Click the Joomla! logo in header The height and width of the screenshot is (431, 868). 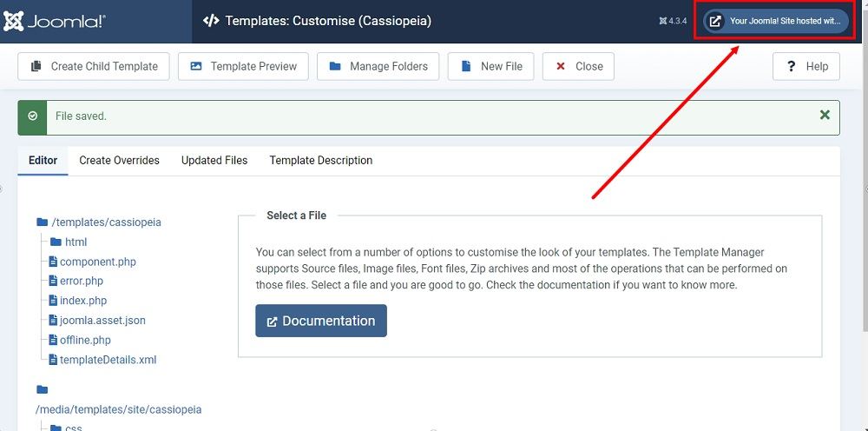click(54, 21)
